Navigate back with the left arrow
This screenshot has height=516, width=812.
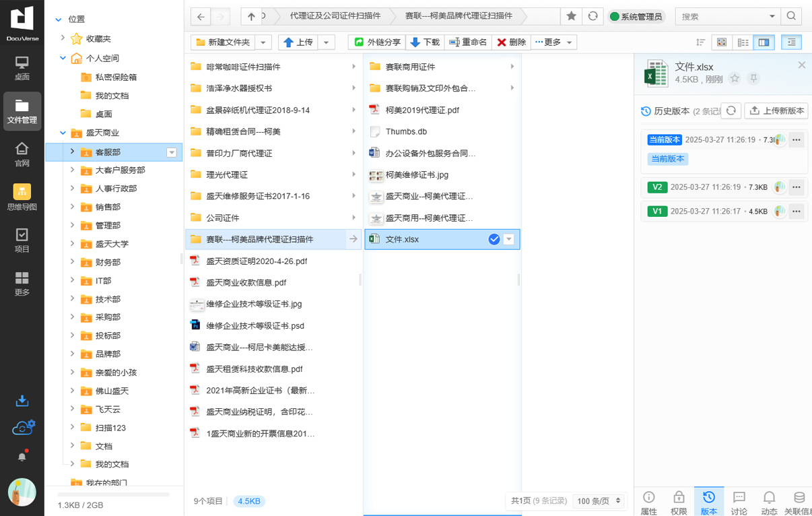[201, 16]
